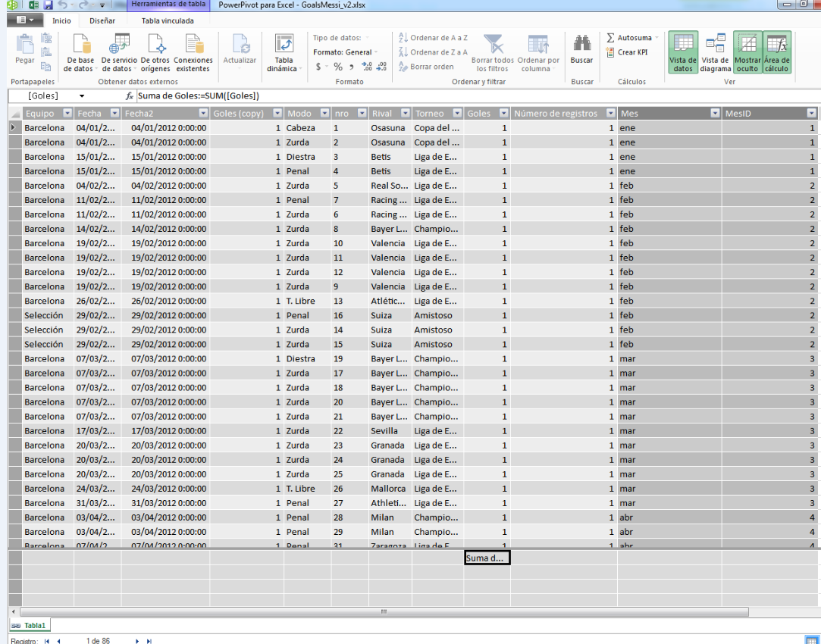Open the Torneo column filter dropdown

(x=457, y=114)
